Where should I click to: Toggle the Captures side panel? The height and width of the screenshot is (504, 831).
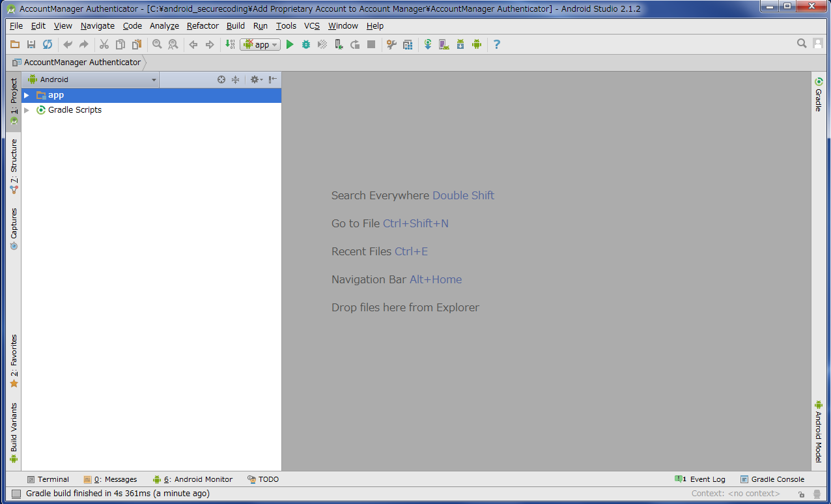click(x=14, y=229)
